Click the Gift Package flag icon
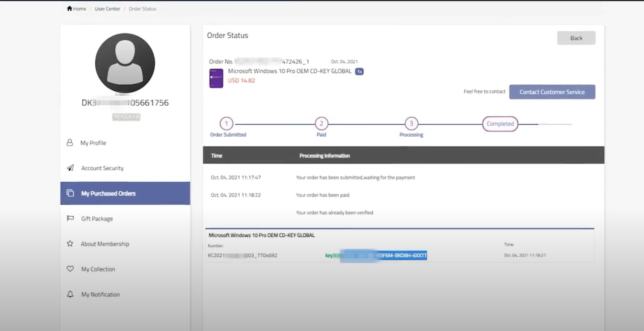644x331 pixels. click(70, 219)
